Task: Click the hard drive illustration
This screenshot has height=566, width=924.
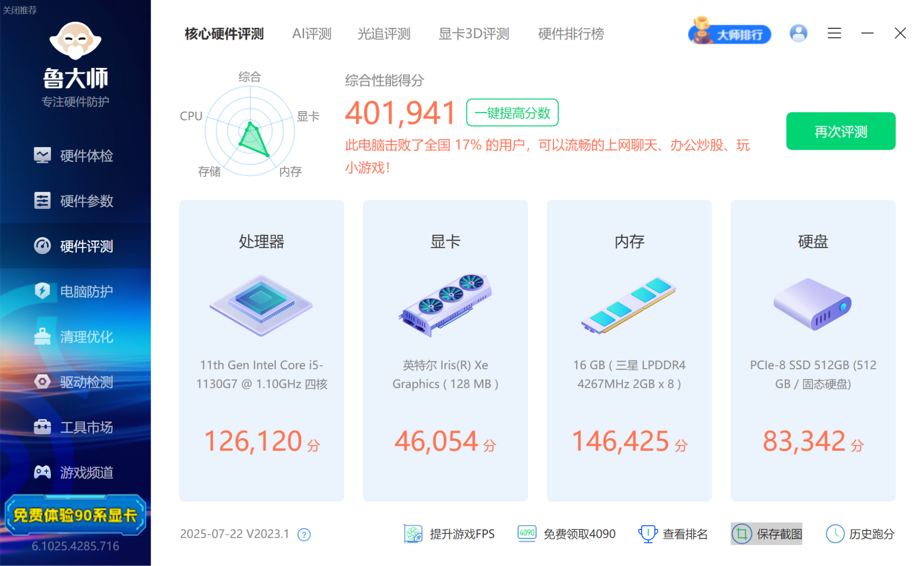Action: pyautogui.click(x=813, y=304)
